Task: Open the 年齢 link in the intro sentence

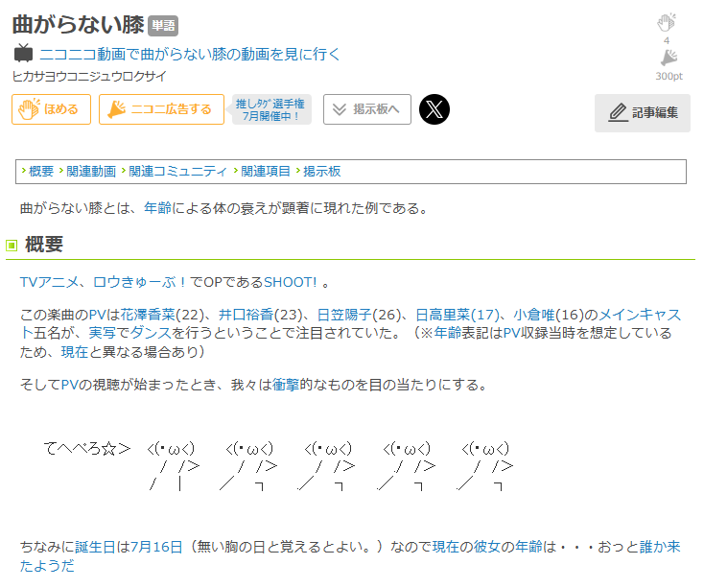Action: click(157, 208)
